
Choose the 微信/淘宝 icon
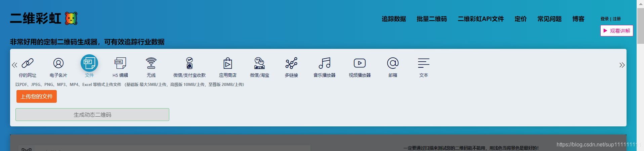coord(259,63)
